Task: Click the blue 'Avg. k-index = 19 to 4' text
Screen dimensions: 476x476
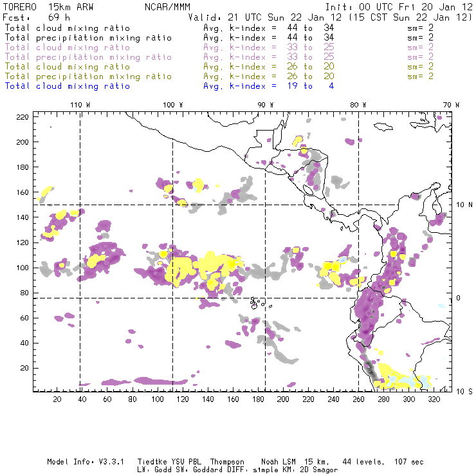Action: [269, 86]
